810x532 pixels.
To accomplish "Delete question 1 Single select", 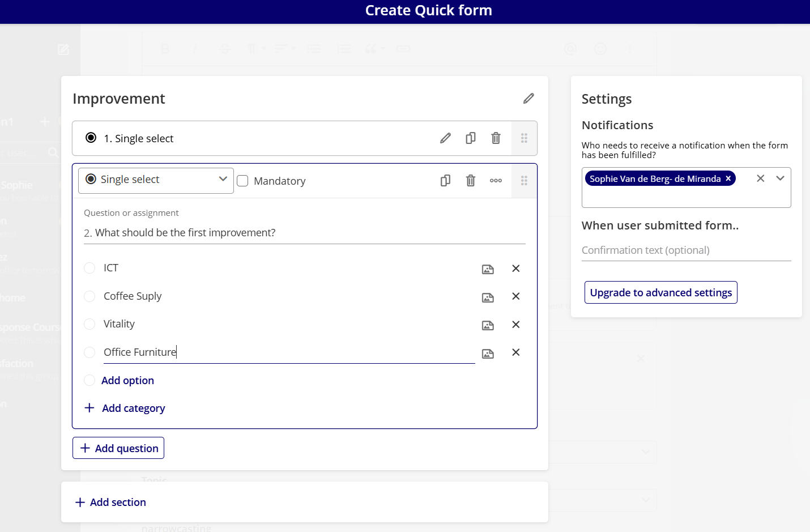I will click(x=496, y=138).
